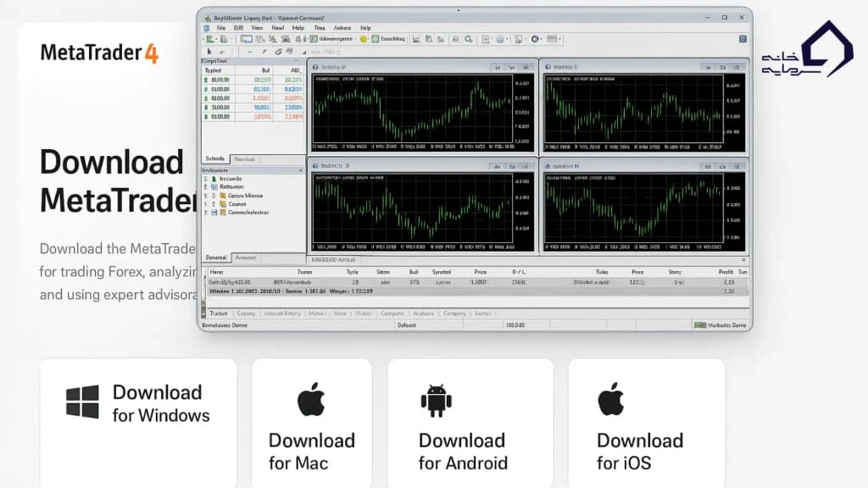Click the "AlU" column header
This screenshot has width=868, height=488.
tap(296, 70)
